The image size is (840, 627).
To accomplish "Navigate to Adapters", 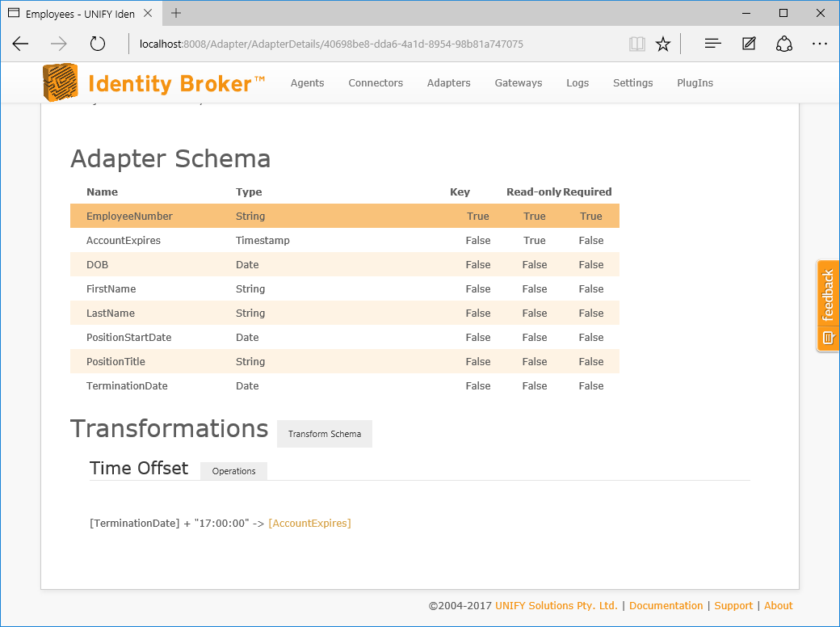I will (449, 83).
